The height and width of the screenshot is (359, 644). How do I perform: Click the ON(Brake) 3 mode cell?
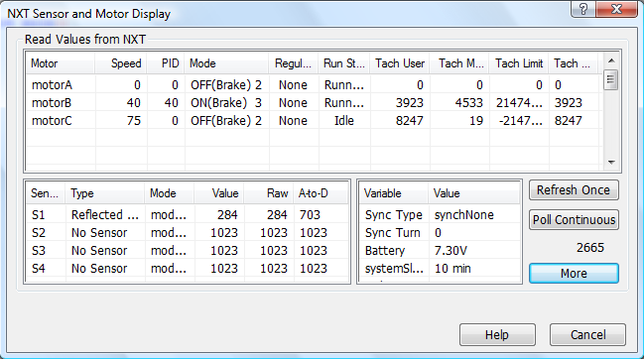pos(226,102)
